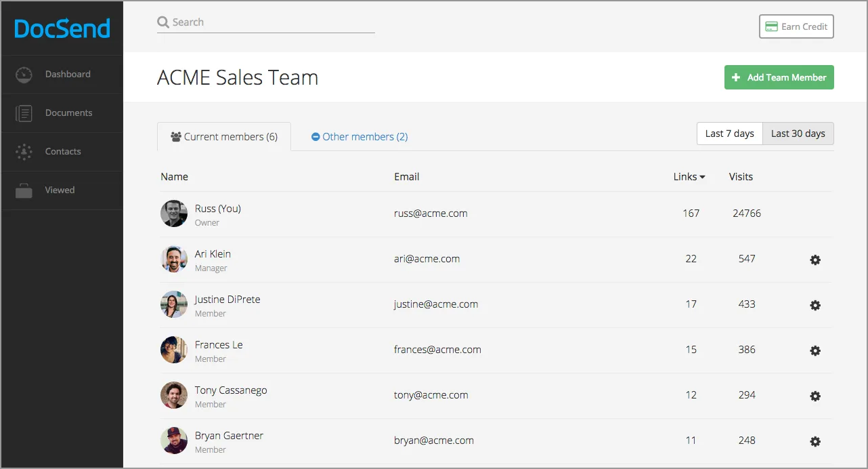Click the Documents sidebar icon

pyautogui.click(x=24, y=113)
